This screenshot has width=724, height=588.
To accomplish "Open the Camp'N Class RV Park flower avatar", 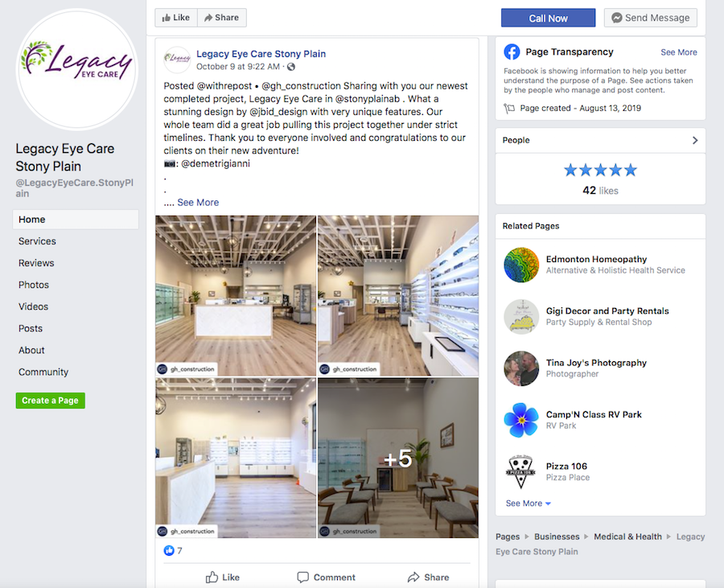I will tap(521, 420).
